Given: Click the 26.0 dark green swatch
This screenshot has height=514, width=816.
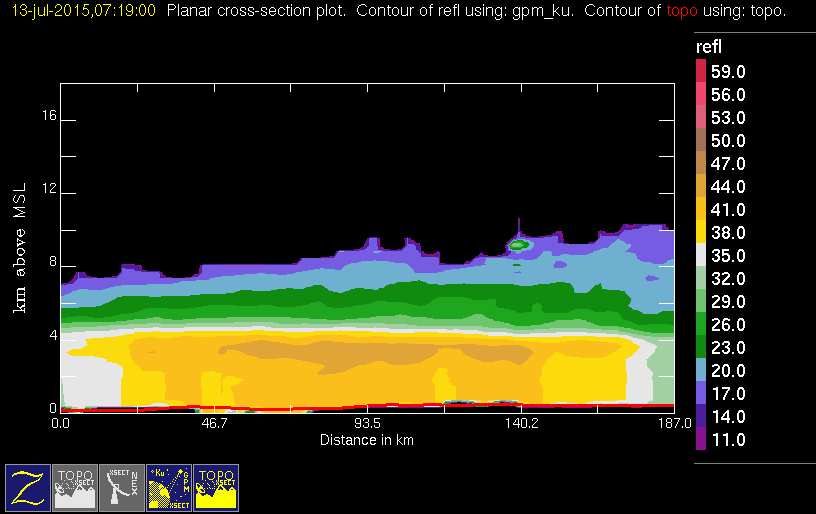Looking at the screenshot, I should pos(701,322).
